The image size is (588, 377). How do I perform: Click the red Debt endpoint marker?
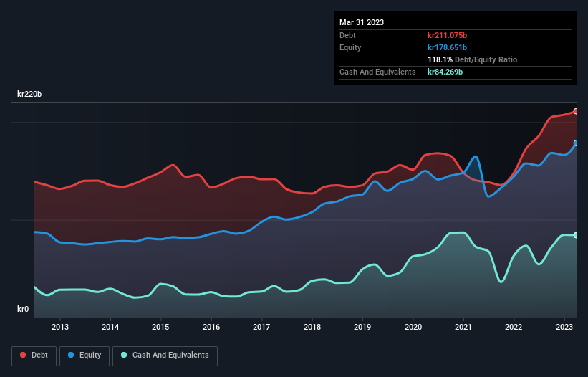pos(576,111)
